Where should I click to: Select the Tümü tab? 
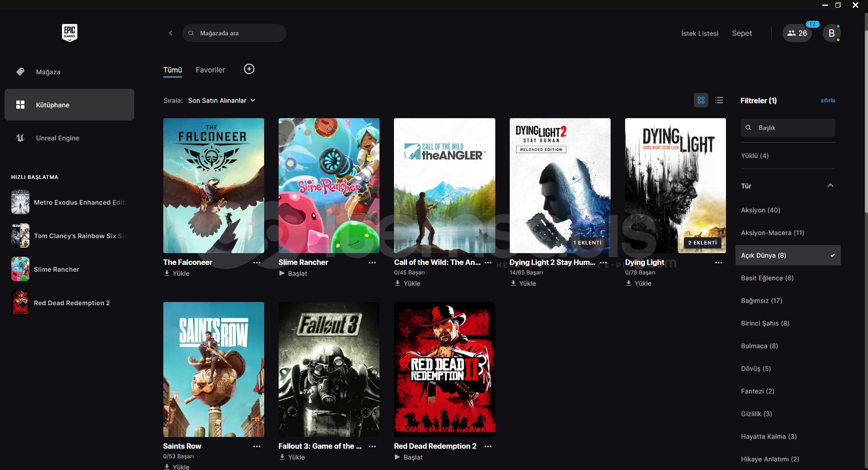click(173, 70)
